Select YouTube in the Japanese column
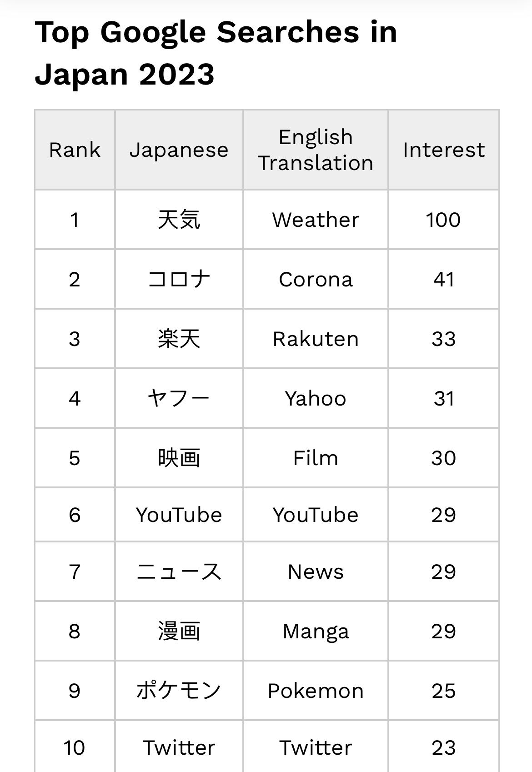532x772 pixels. pos(179,515)
